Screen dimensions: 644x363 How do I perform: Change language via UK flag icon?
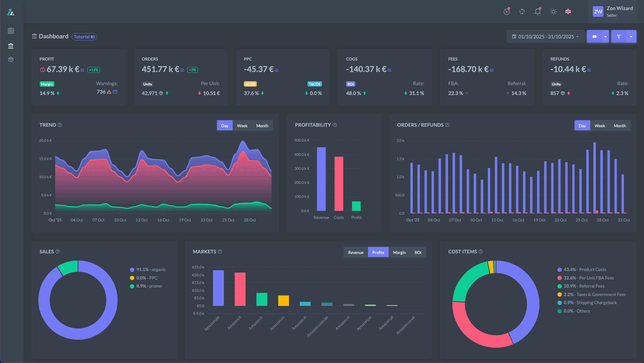pyautogui.click(x=568, y=11)
